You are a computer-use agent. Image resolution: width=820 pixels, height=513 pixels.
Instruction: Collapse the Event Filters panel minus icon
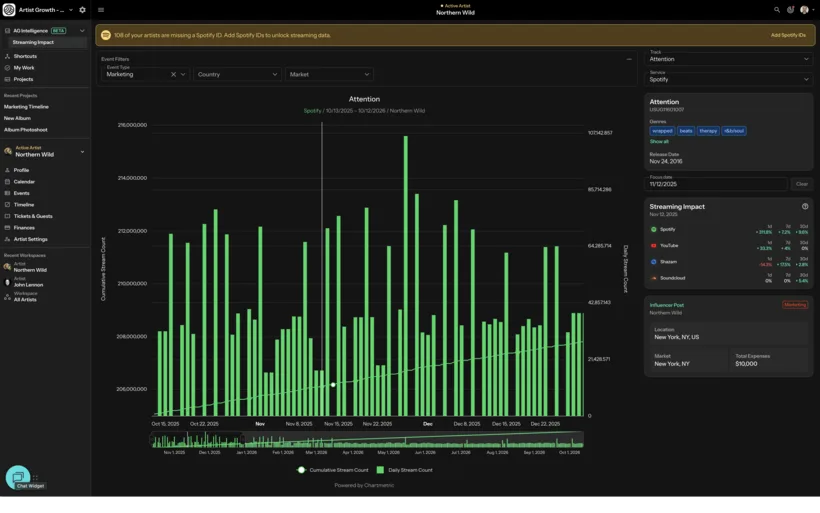tap(629, 59)
